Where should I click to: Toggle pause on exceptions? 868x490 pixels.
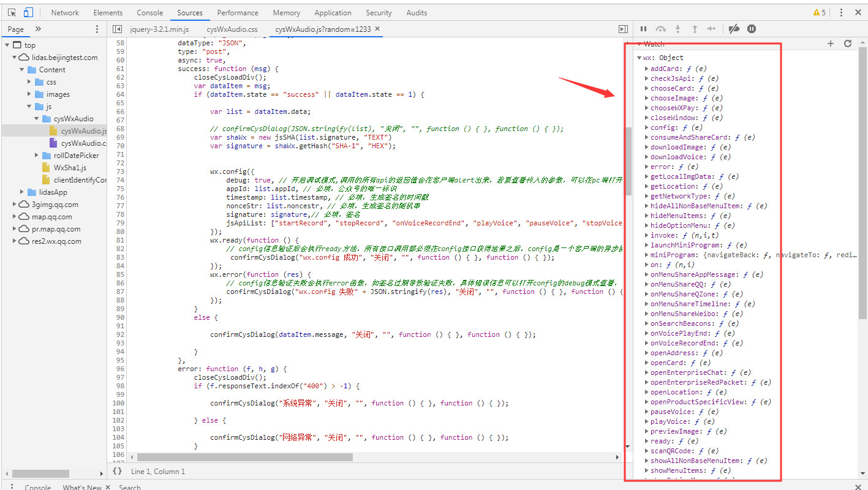752,29
